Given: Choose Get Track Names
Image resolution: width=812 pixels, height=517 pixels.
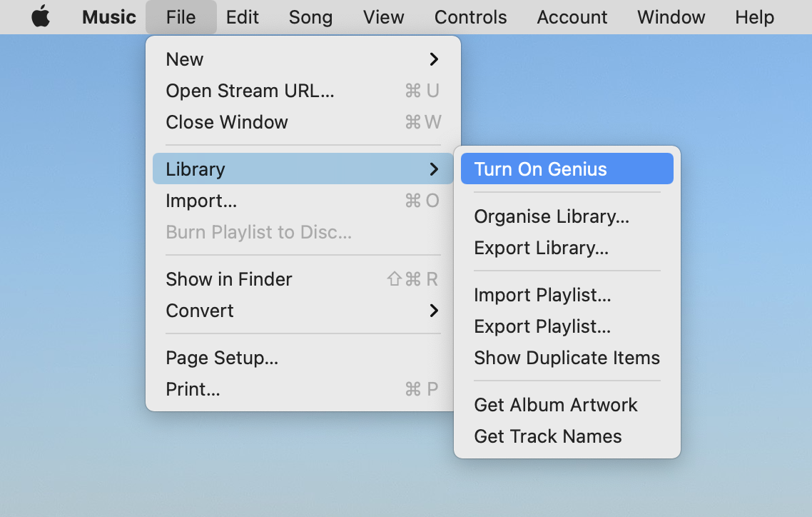Looking at the screenshot, I should coord(567,436).
